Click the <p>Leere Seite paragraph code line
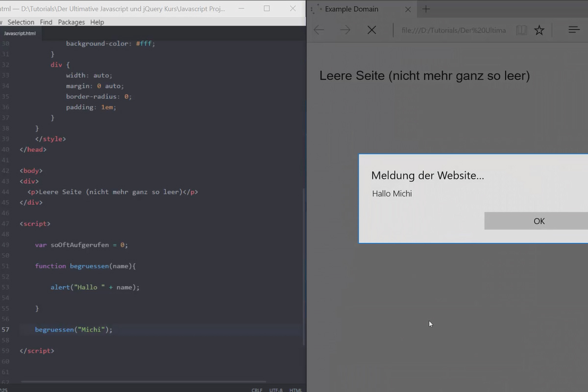 pyautogui.click(x=113, y=192)
